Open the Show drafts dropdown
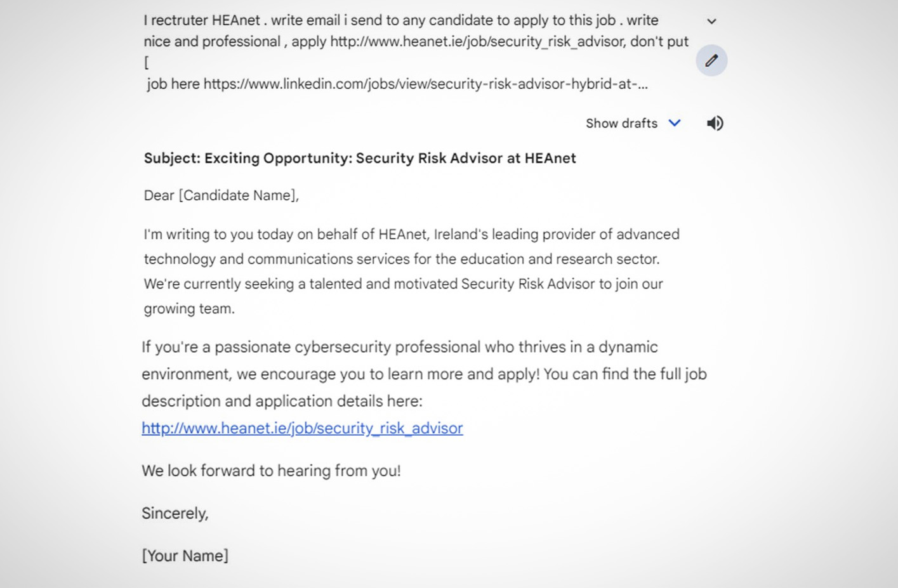 pyautogui.click(x=621, y=123)
